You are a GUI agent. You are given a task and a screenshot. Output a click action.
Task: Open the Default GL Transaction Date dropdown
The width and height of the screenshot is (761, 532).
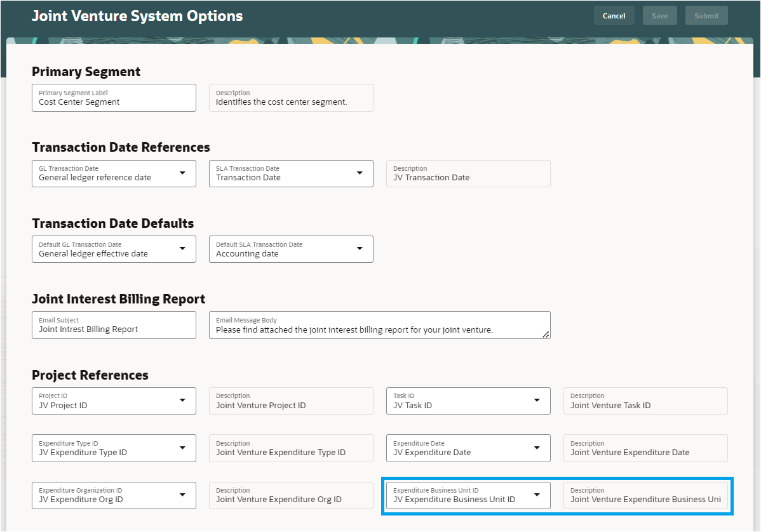[x=182, y=249]
